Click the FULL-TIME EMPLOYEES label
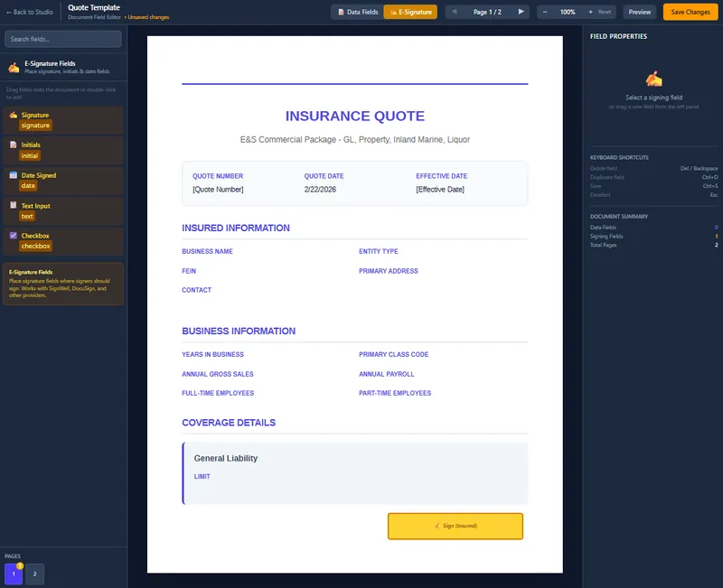 (x=218, y=393)
